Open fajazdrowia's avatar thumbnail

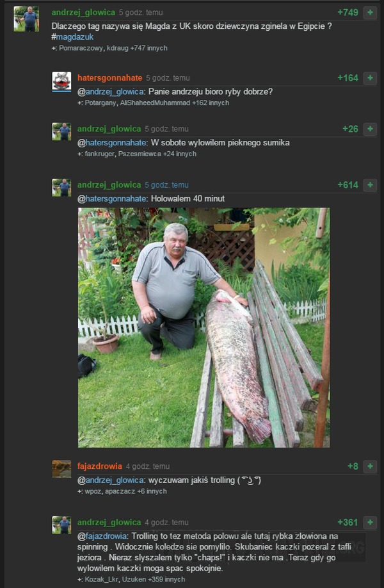[61, 469]
